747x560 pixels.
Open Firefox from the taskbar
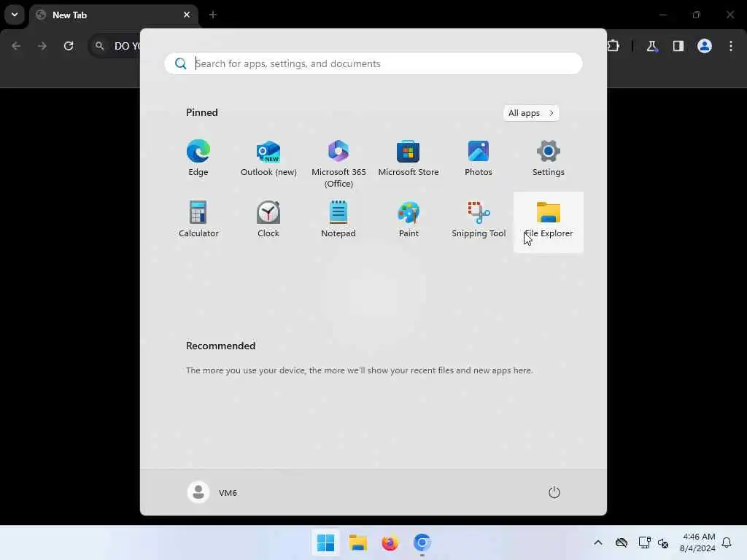coord(390,542)
